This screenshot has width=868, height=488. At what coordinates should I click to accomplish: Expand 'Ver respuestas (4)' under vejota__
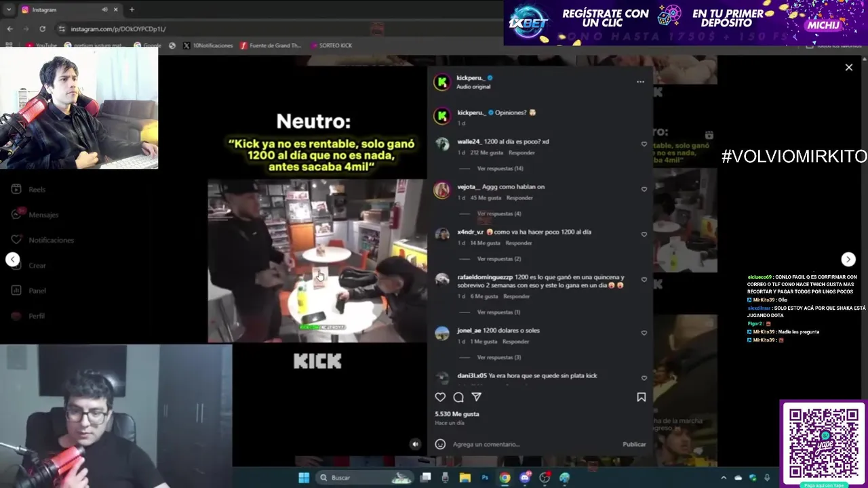pos(499,213)
